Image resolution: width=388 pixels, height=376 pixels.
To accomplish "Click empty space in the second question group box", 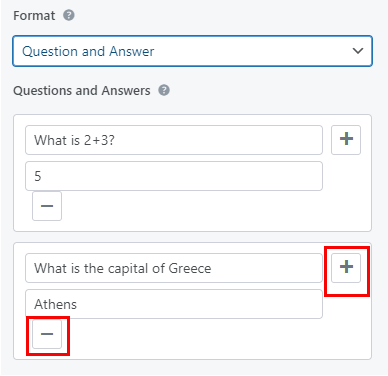I will point(213,338).
